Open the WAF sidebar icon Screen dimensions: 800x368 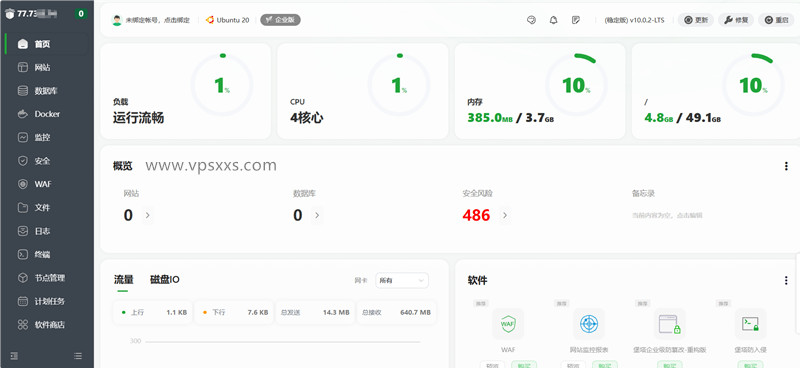(22, 184)
